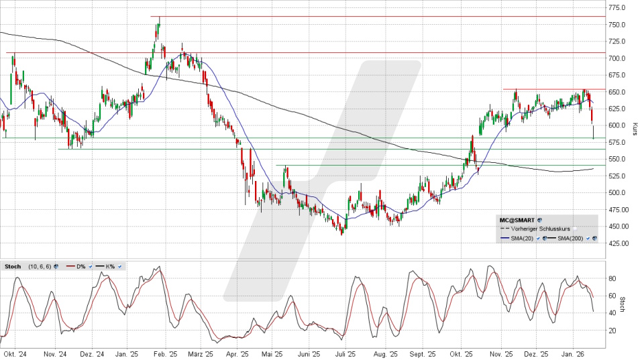Image resolution: width=644 pixels, height=362 pixels.
Task: Click the globe icon next to MC@SMART
Action: [539, 220]
